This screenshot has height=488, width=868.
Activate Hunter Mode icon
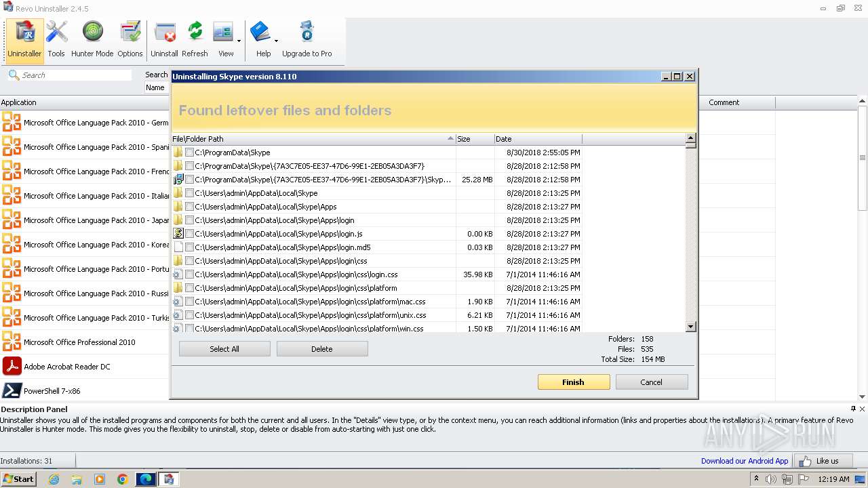(92, 39)
